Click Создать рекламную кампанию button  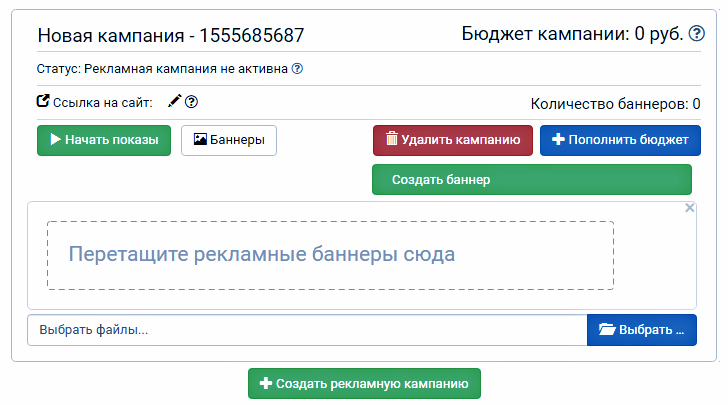[364, 384]
